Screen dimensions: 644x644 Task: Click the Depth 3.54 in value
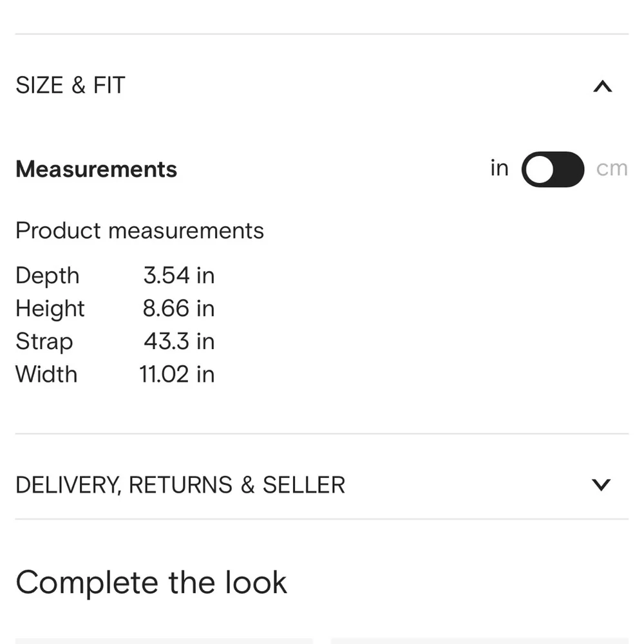178,276
